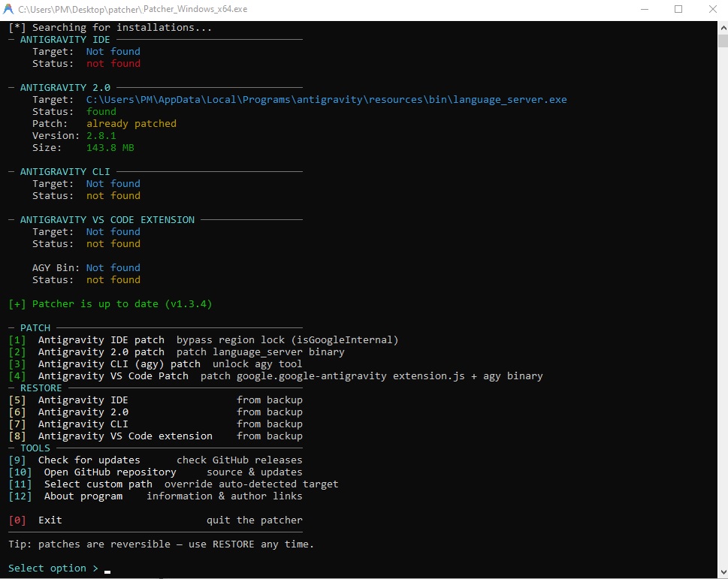The height and width of the screenshot is (579, 728).
Task: Click the 'Searching for installations...' line
Action: point(110,27)
